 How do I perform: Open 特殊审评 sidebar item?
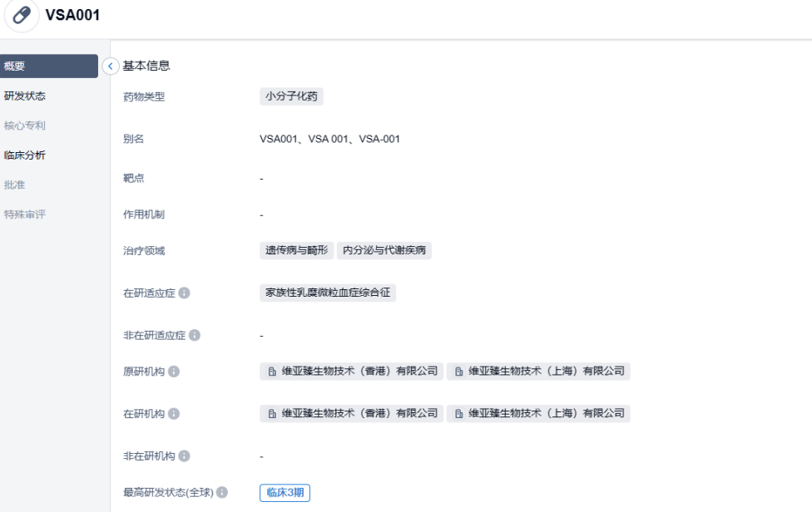tap(25, 214)
